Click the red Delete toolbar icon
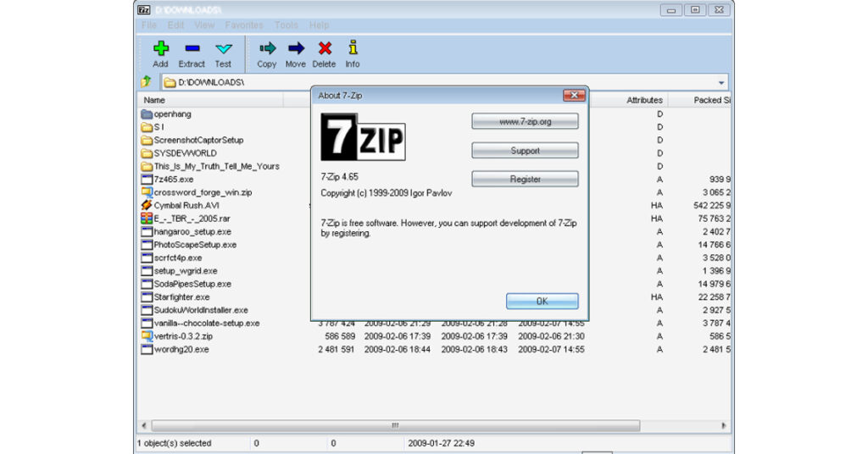Image resolution: width=868 pixels, height=454 pixels. [x=325, y=48]
